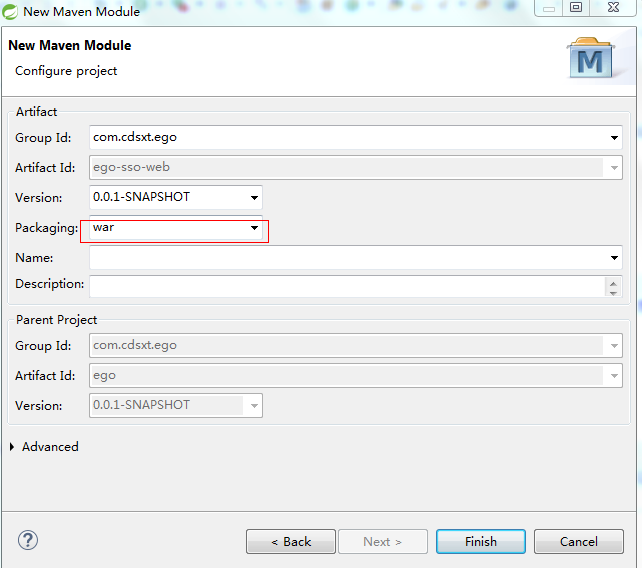642x568 pixels.
Task: Click the Back button
Action: click(291, 541)
